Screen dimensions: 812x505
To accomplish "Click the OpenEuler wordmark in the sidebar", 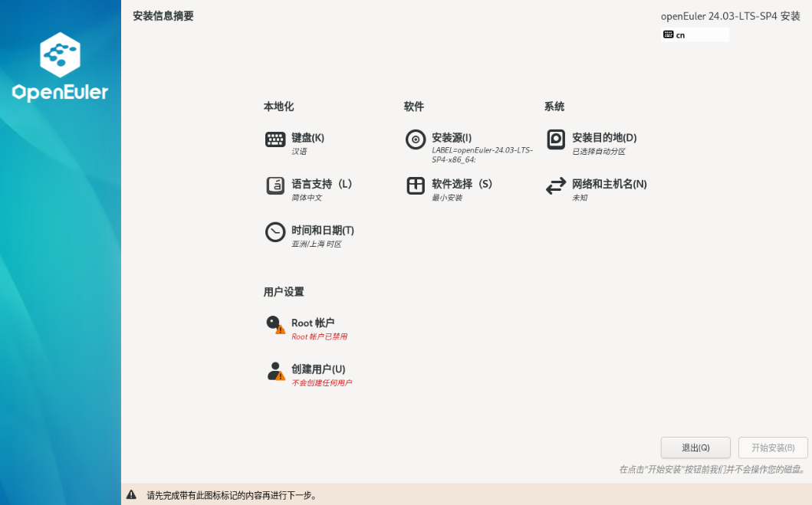I will 60,92.
